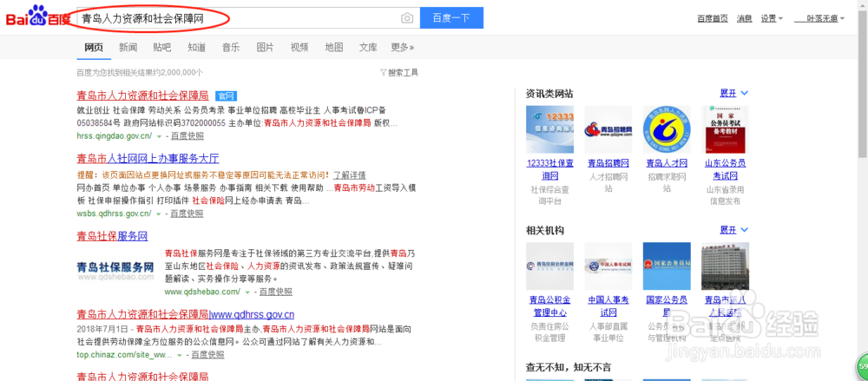Click the 百度一下 search button

(x=451, y=17)
